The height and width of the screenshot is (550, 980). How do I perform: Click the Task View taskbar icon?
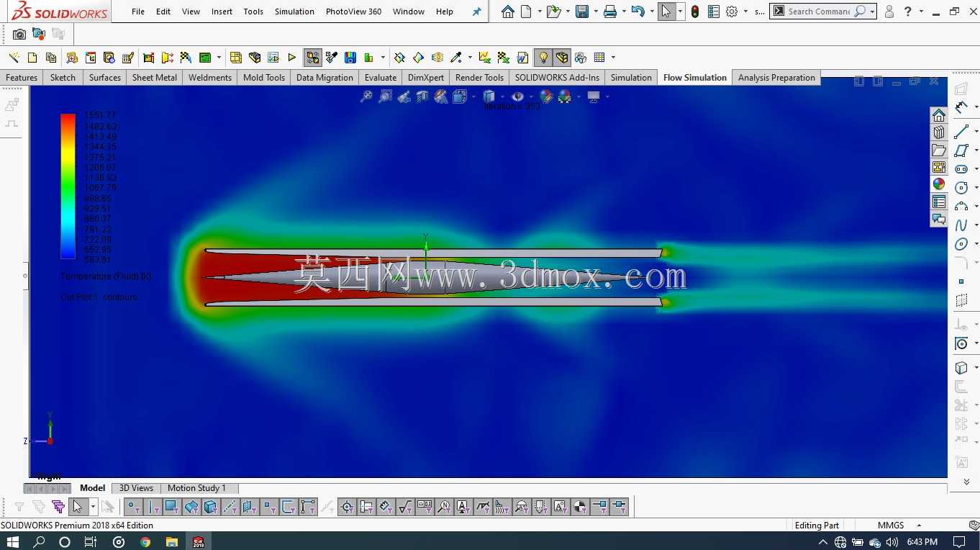(91, 541)
